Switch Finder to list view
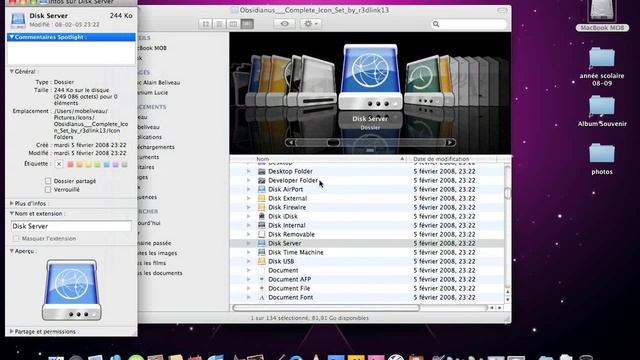 pyautogui.click(x=219, y=24)
